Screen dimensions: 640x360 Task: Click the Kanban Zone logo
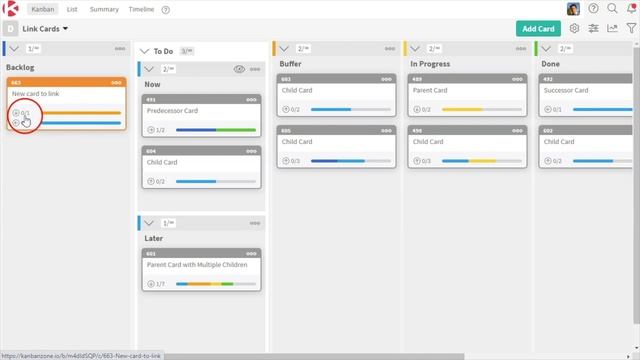point(11,8)
